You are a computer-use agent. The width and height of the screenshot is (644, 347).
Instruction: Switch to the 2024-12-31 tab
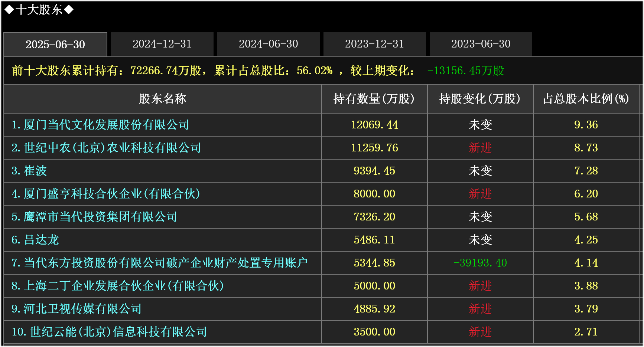coord(162,44)
